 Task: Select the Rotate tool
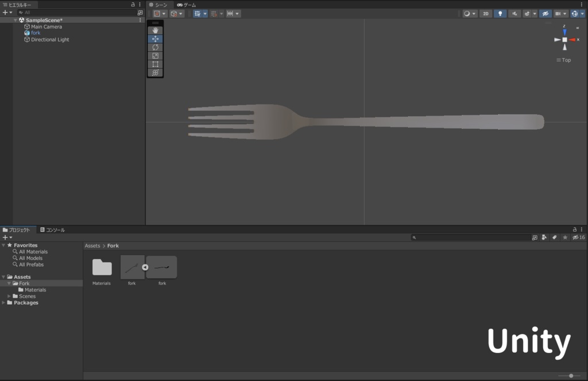click(155, 47)
